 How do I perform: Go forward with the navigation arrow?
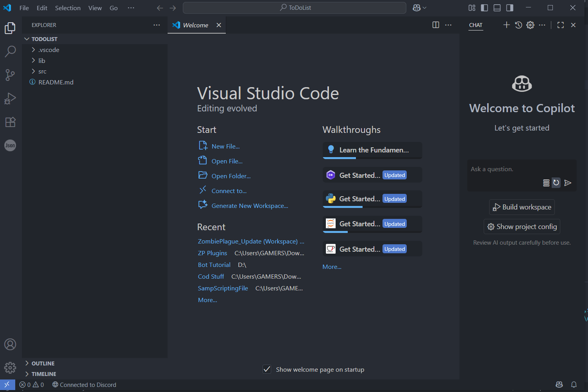[173, 8]
